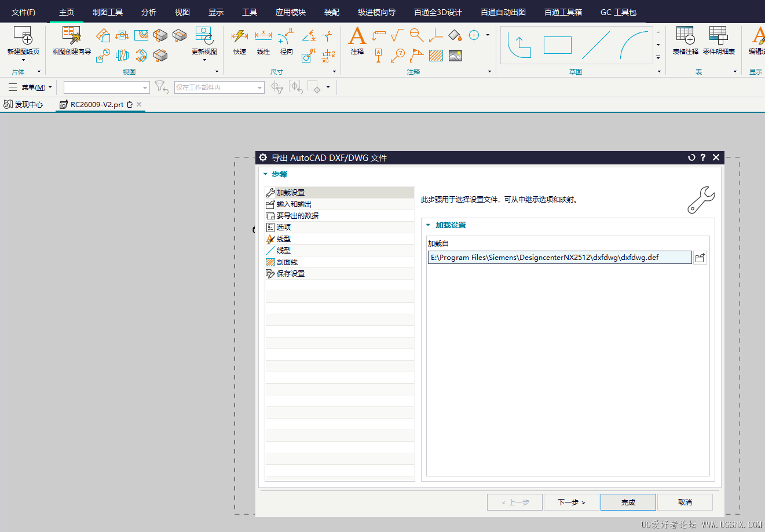Image resolution: width=765 pixels, height=532 pixels.
Task: Click the 下一步 > button
Action: 572,502
